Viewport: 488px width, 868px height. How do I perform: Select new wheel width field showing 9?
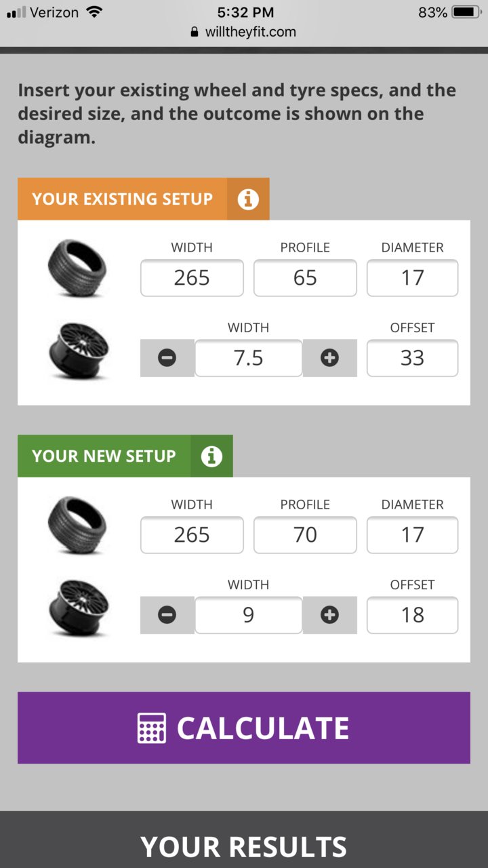tap(249, 615)
